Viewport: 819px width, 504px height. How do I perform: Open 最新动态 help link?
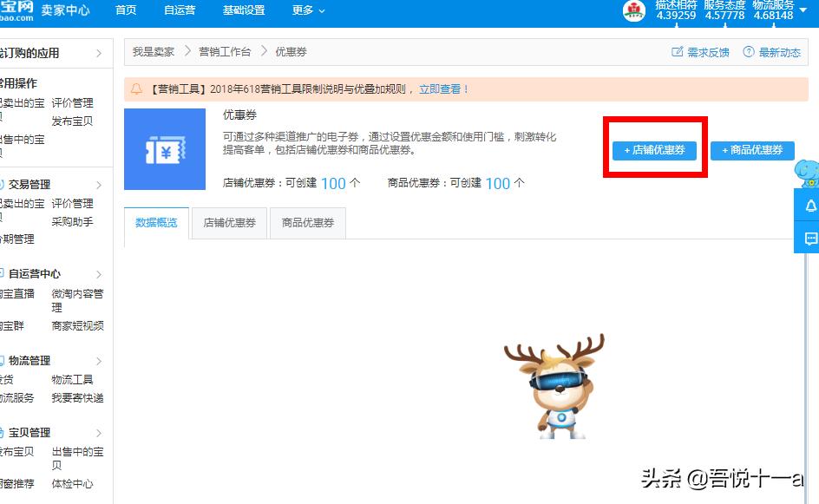[779, 52]
